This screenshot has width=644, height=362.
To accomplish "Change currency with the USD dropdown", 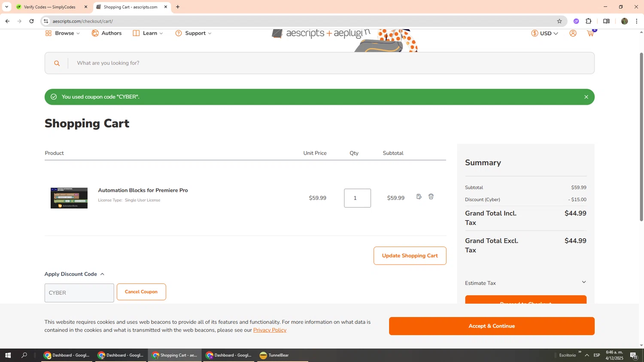I will coord(545,33).
